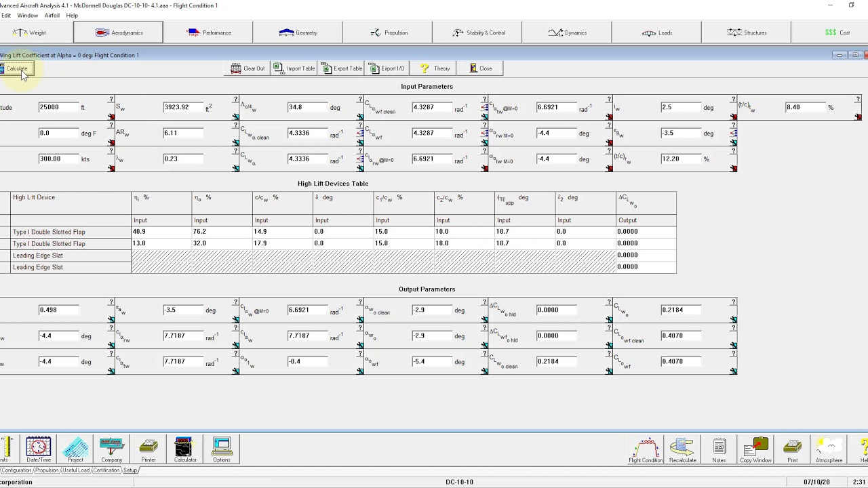Click the altitude field showing 25000

(x=58, y=107)
